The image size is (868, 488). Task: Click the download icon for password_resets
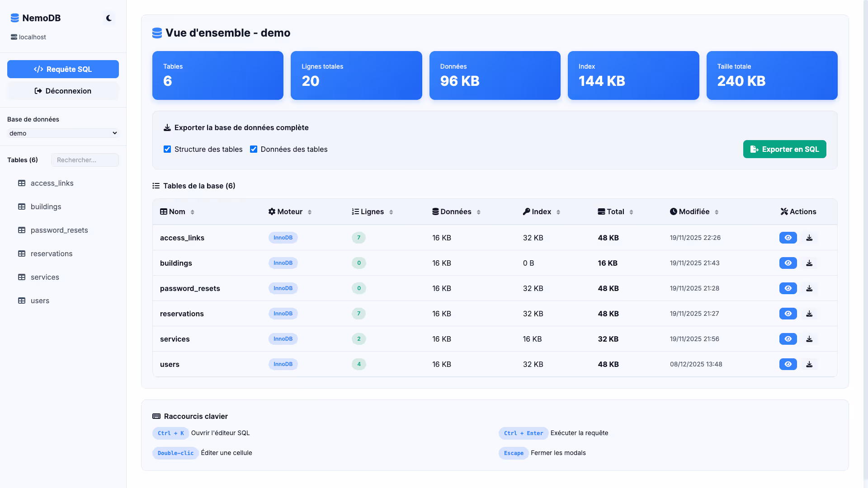pyautogui.click(x=809, y=288)
